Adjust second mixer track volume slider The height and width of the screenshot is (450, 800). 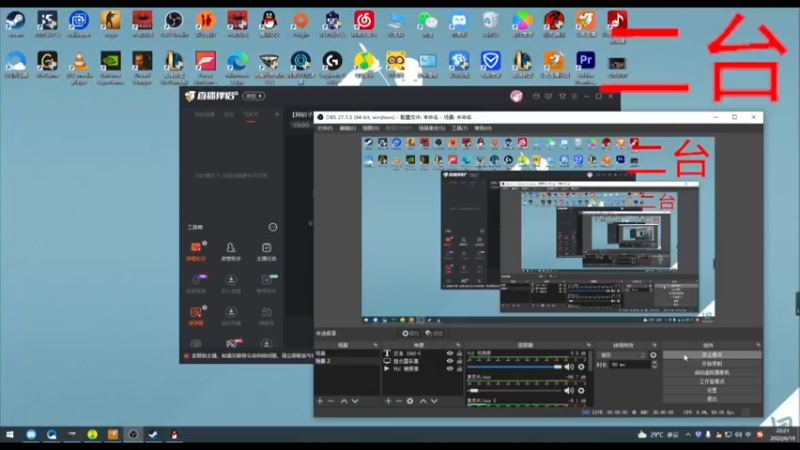(x=514, y=390)
